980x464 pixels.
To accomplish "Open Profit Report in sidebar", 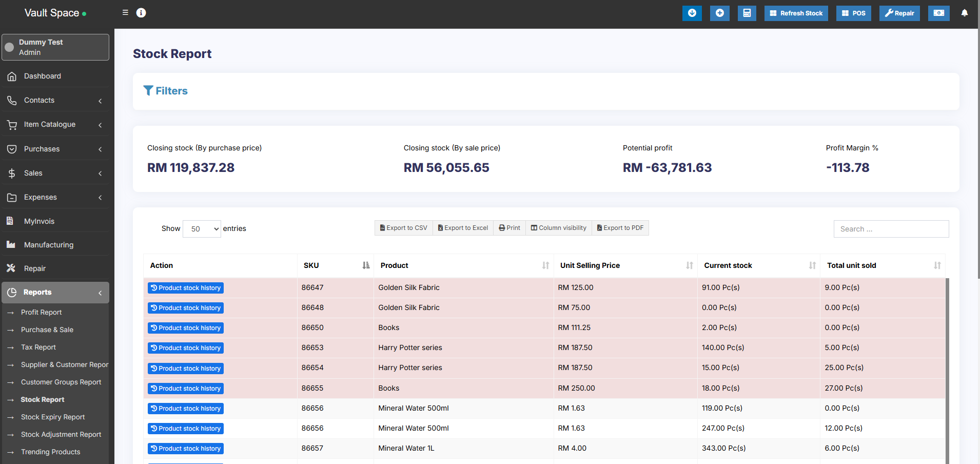I will pos(41,312).
